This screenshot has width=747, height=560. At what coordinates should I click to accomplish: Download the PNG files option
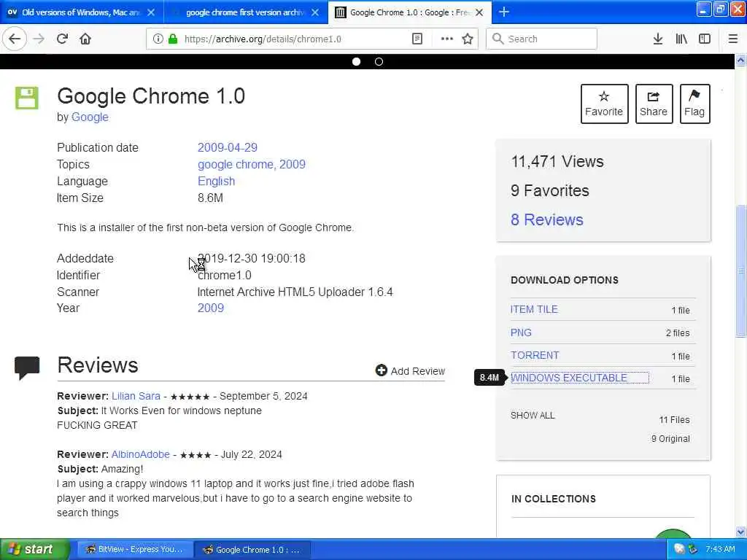point(521,332)
